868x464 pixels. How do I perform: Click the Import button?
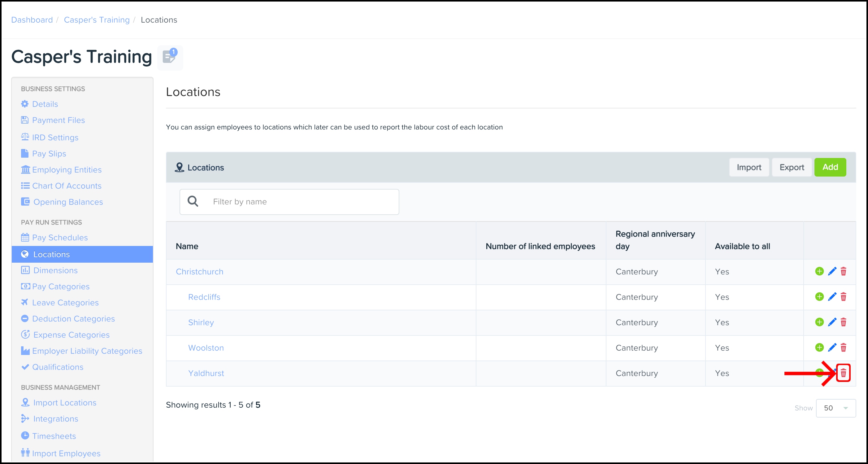pyautogui.click(x=749, y=167)
